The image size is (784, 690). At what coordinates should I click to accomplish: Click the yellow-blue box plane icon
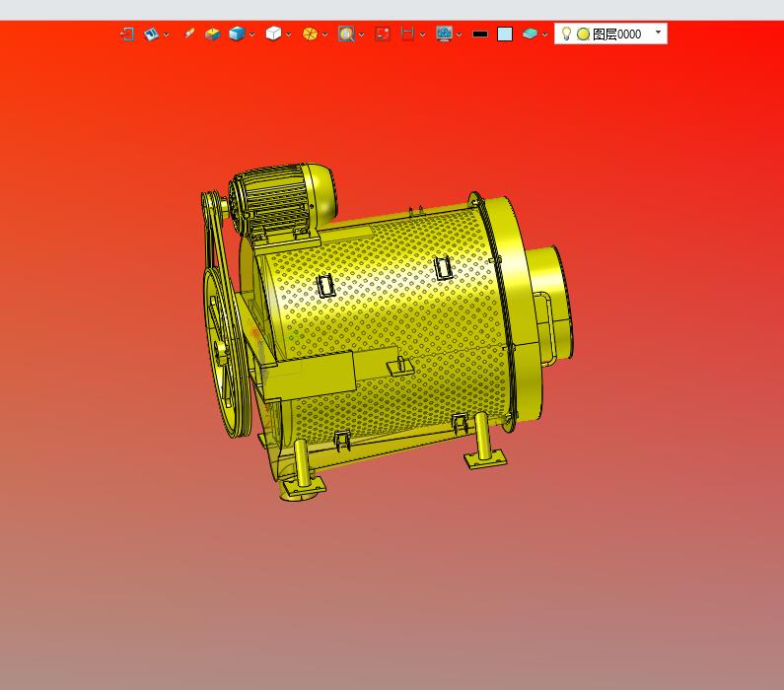click(212, 34)
